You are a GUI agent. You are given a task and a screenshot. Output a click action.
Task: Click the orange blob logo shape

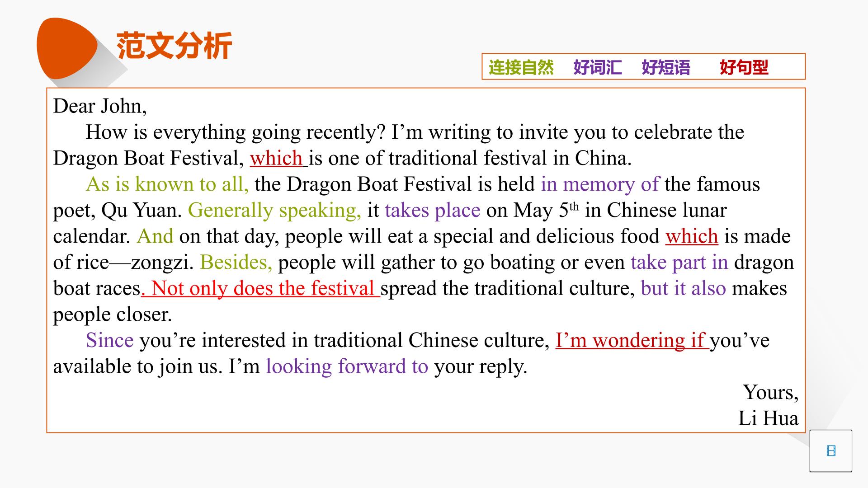click(67, 48)
